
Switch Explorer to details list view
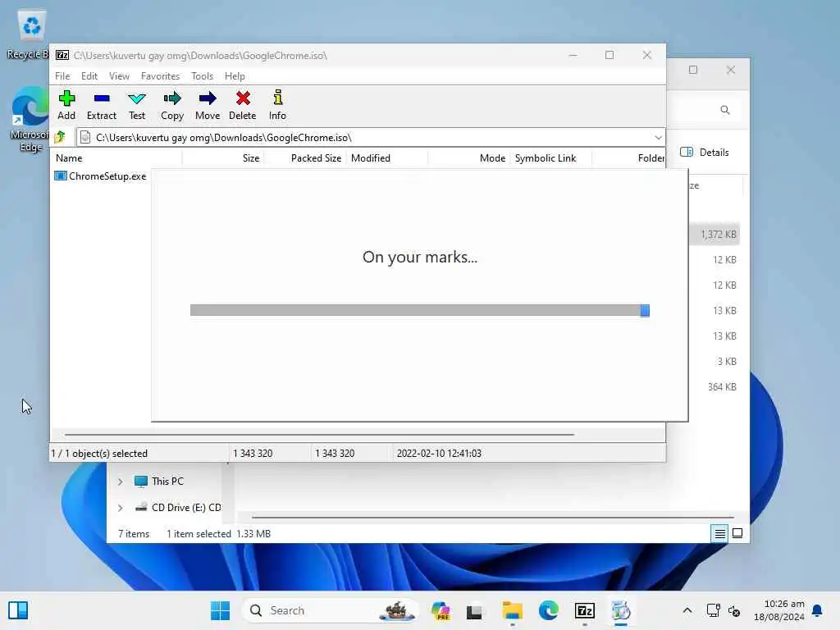(x=719, y=533)
